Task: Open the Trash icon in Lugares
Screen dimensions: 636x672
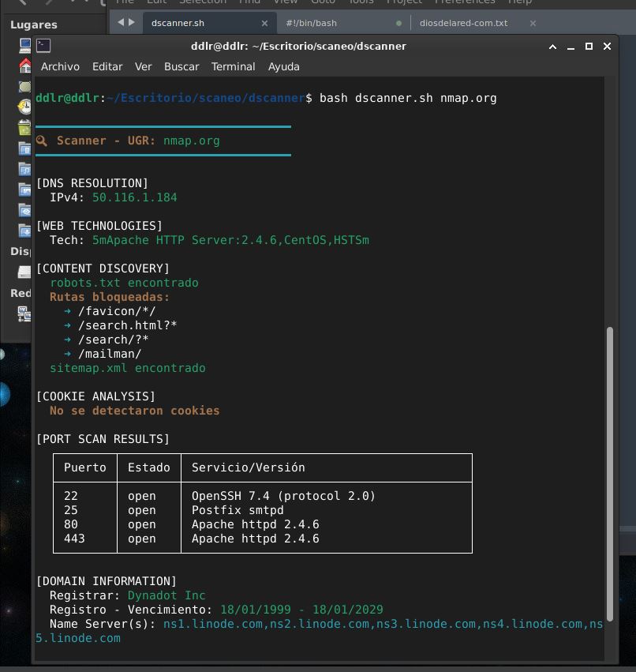Action: click(24, 127)
